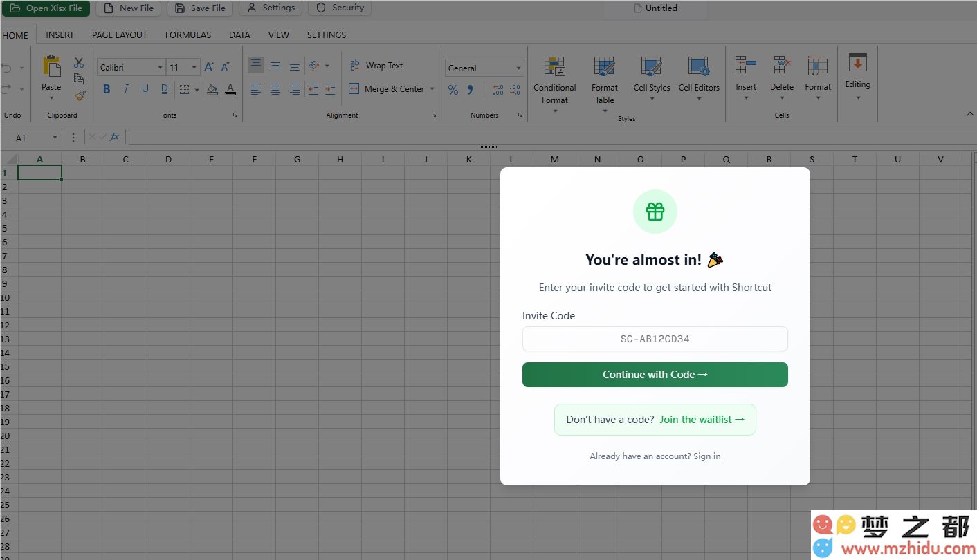Image resolution: width=977 pixels, height=560 pixels.
Task: Switch to the INSERT tab
Action: (x=60, y=35)
